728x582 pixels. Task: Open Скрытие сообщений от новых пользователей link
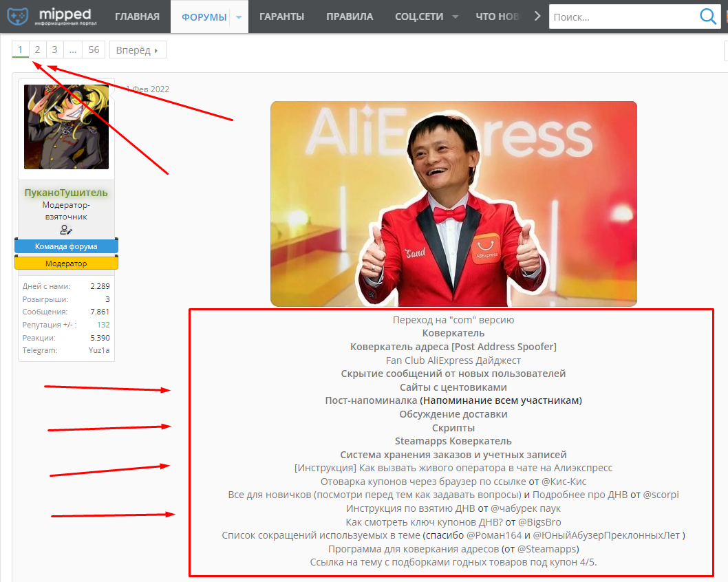453,374
